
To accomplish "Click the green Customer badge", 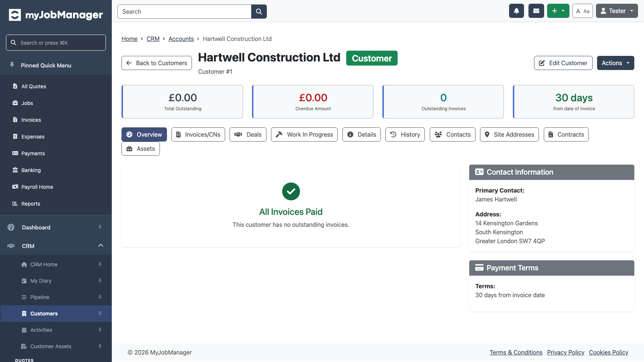I will tap(372, 58).
